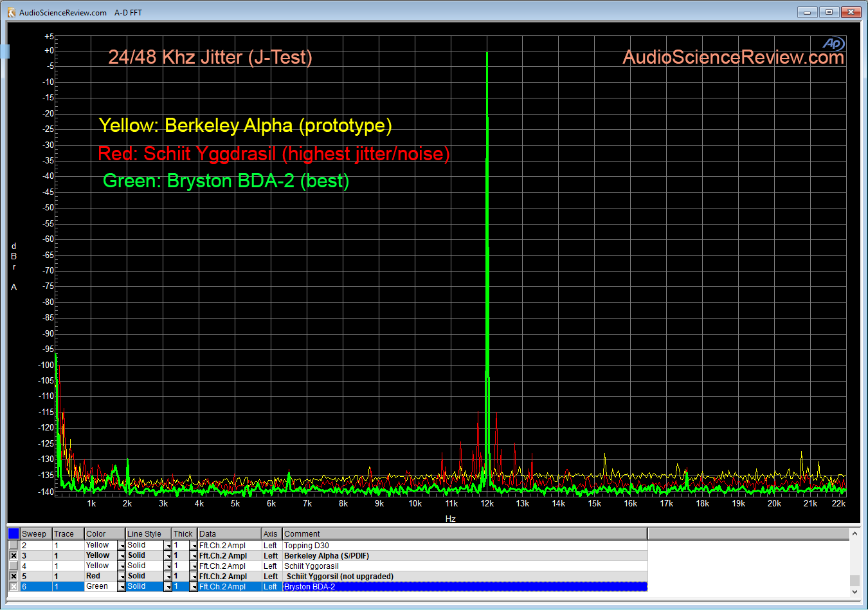Click the AudioScienceReview window title icon
The height and width of the screenshot is (610, 868).
coord(11,12)
